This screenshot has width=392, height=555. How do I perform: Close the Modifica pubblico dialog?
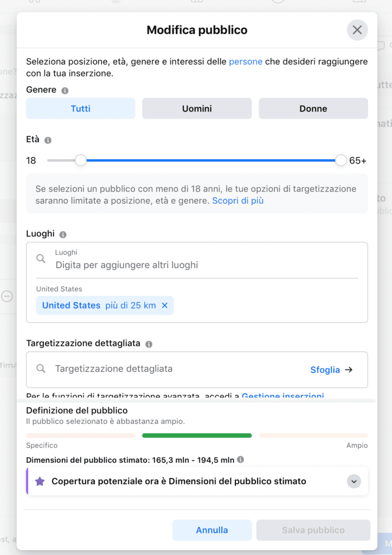pyautogui.click(x=357, y=30)
